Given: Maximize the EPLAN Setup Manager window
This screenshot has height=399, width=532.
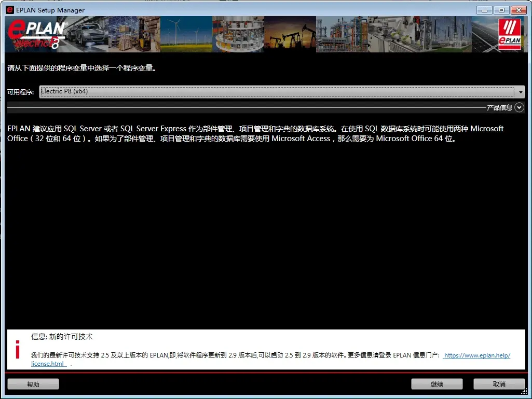Looking at the screenshot, I should [x=501, y=10].
